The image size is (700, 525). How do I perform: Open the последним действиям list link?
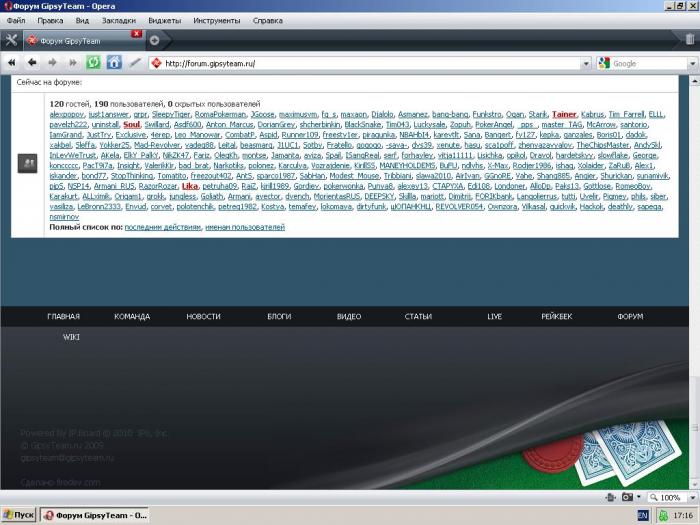tap(163, 227)
